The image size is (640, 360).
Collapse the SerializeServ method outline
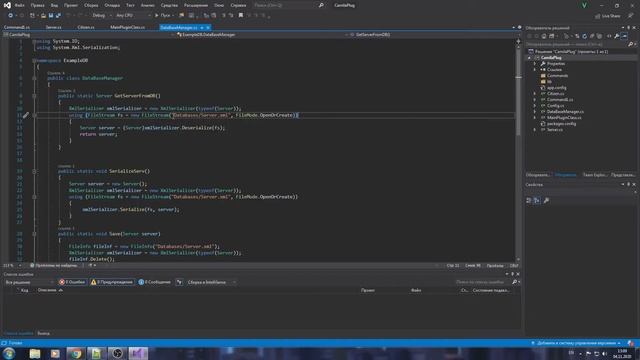pos(34,171)
